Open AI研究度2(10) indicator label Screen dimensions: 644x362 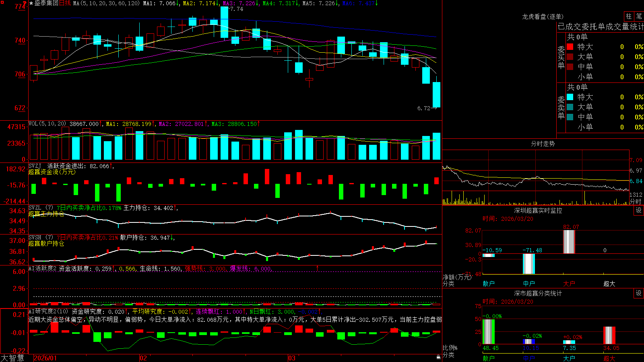[48, 311]
